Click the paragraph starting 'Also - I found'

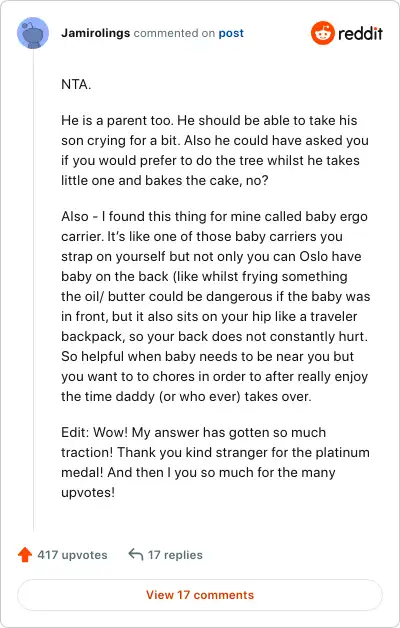(216, 306)
